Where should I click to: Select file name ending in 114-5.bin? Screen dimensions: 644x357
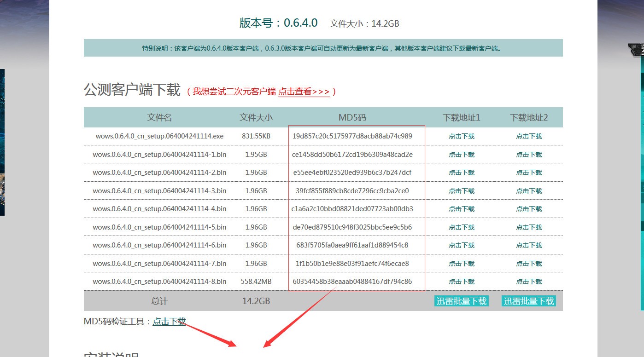click(x=159, y=227)
